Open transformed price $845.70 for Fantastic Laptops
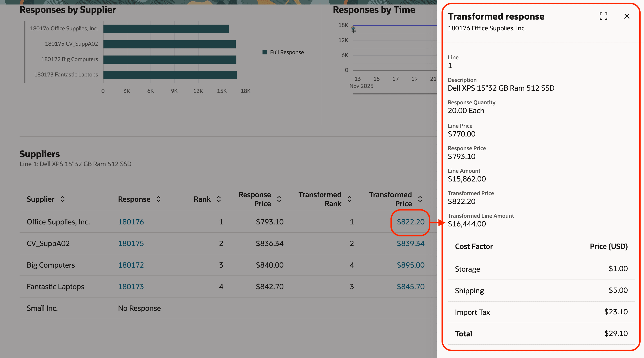 [x=411, y=286]
